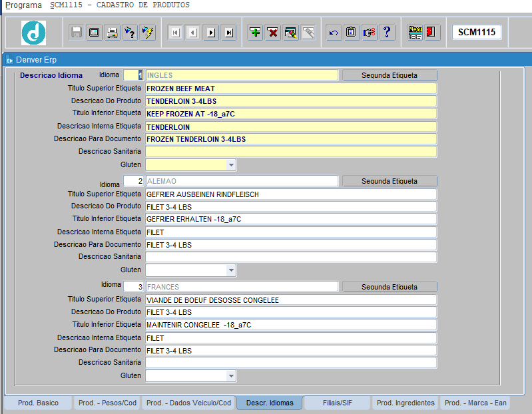Click the TENDERLOIN 3-4LBS product description field

291,101
